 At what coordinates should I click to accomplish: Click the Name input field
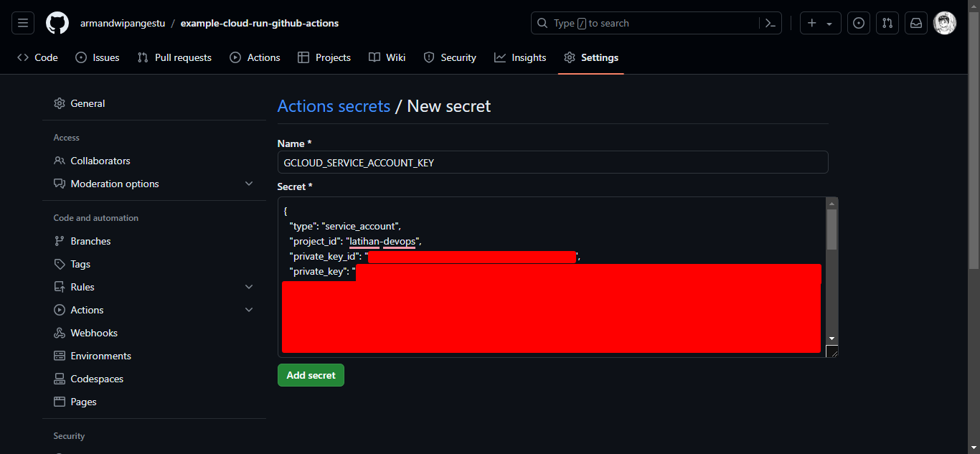pyautogui.click(x=552, y=162)
